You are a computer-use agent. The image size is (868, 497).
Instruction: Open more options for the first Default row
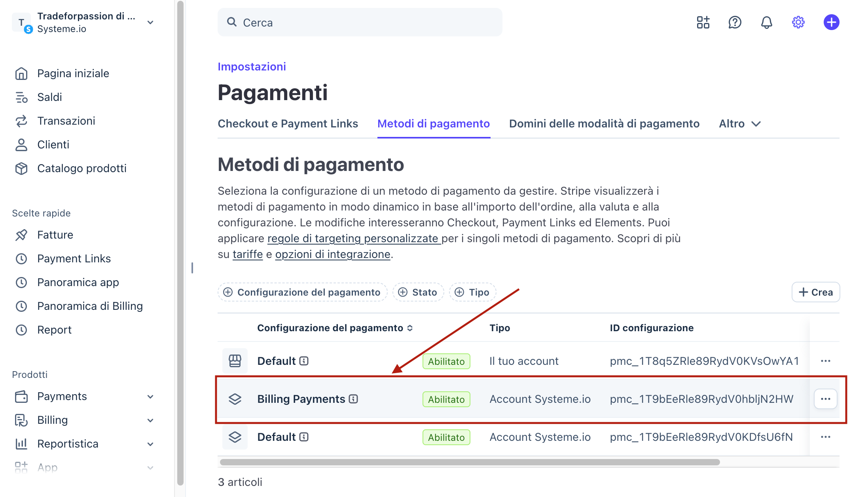[825, 361]
